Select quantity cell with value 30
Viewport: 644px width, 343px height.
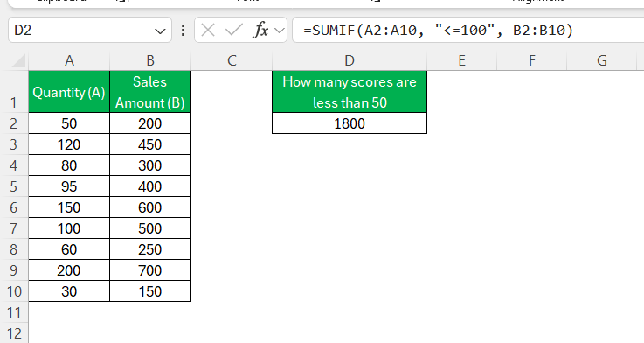69,290
